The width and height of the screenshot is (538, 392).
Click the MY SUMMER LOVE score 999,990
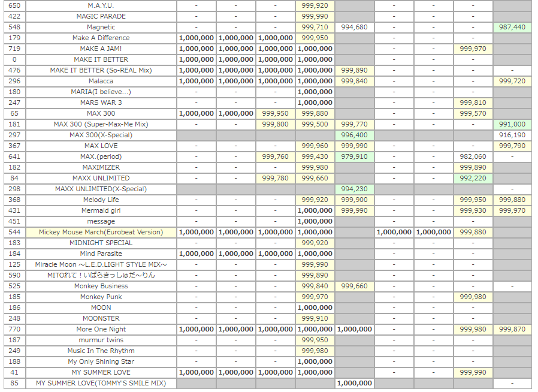pos(473,372)
